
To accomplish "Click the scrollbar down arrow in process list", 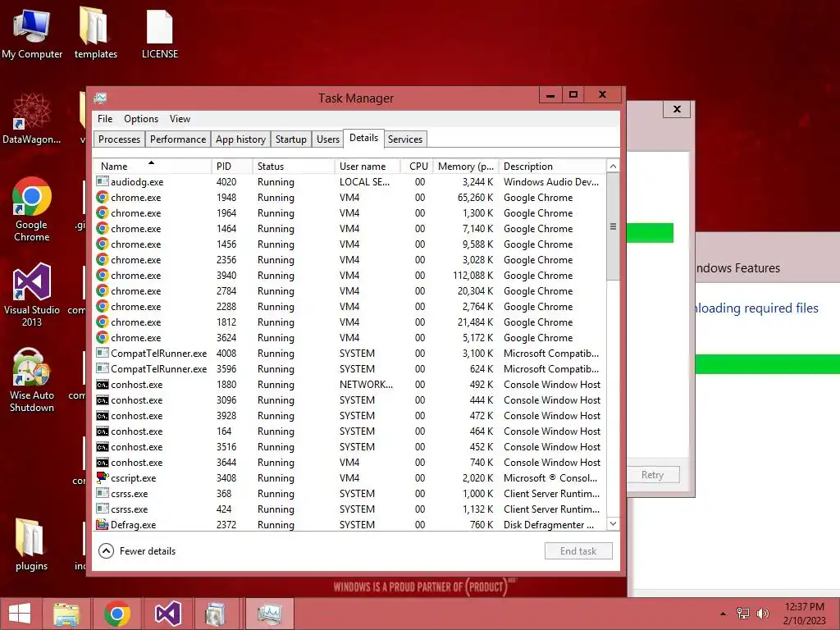I will click(613, 524).
